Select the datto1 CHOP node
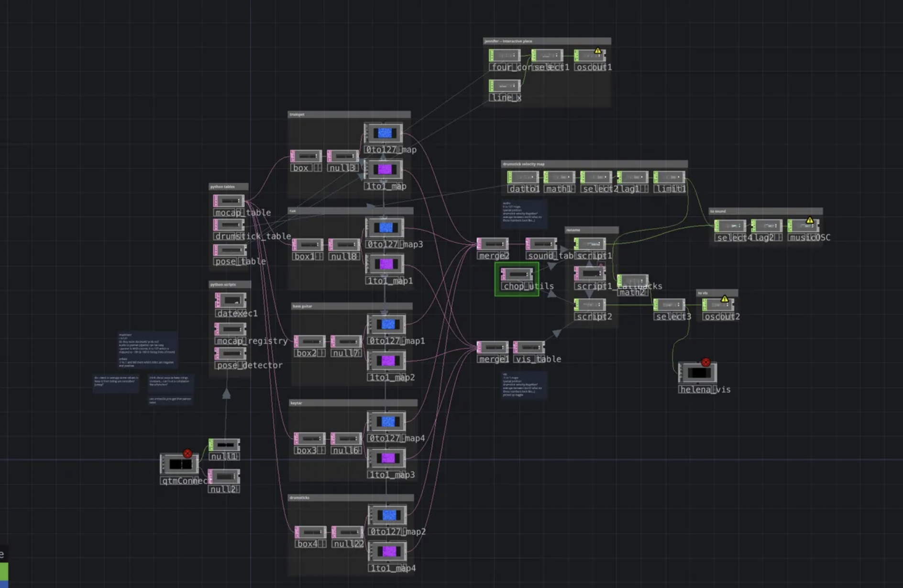This screenshot has height=588, width=903. click(523, 177)
